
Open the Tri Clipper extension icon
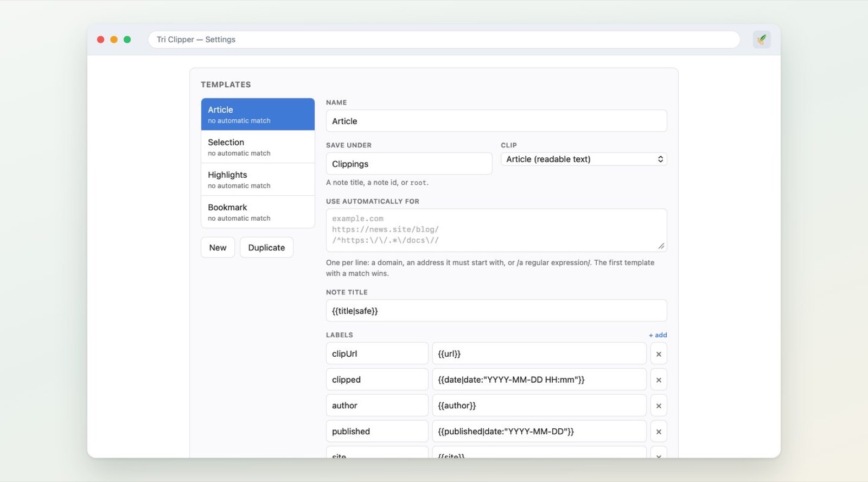pos(762,40)
